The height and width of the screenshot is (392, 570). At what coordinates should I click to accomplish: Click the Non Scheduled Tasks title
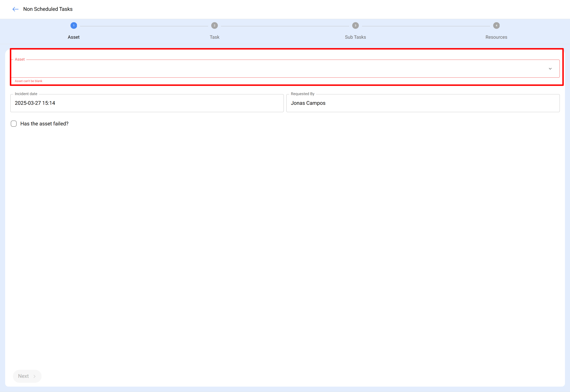coord(48,9)
